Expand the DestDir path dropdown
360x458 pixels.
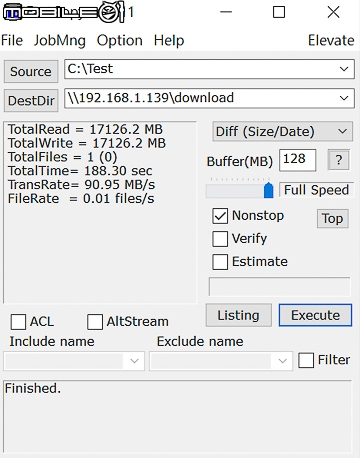click(x=344, y=98)
